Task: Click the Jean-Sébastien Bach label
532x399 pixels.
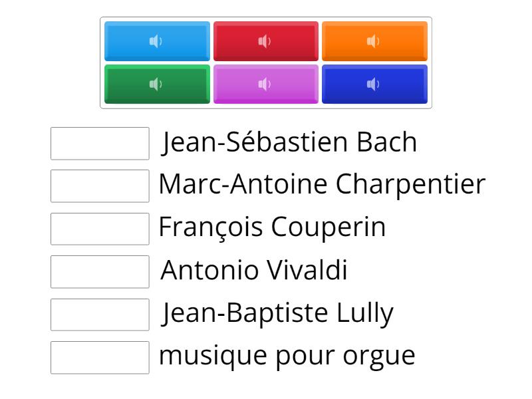Action: pos(289,142)
